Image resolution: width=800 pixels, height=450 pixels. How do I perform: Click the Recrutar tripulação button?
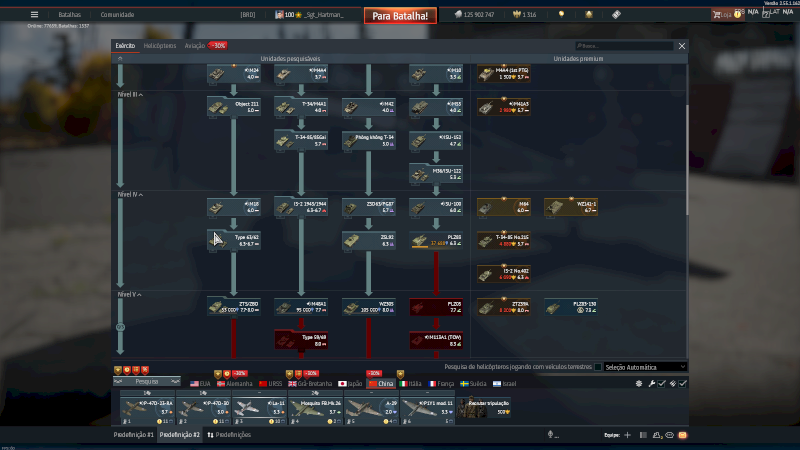tap(484, 407)
